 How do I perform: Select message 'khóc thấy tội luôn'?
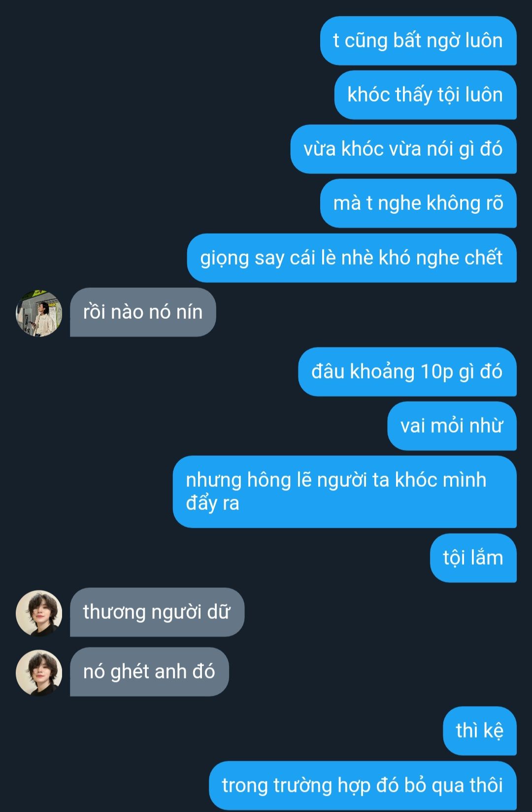426,95
